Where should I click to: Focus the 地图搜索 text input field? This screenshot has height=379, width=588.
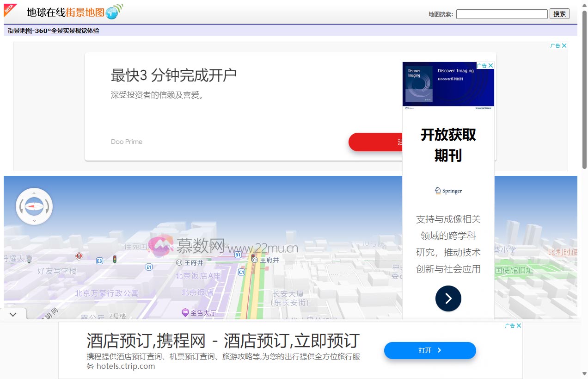click(502, 14)
